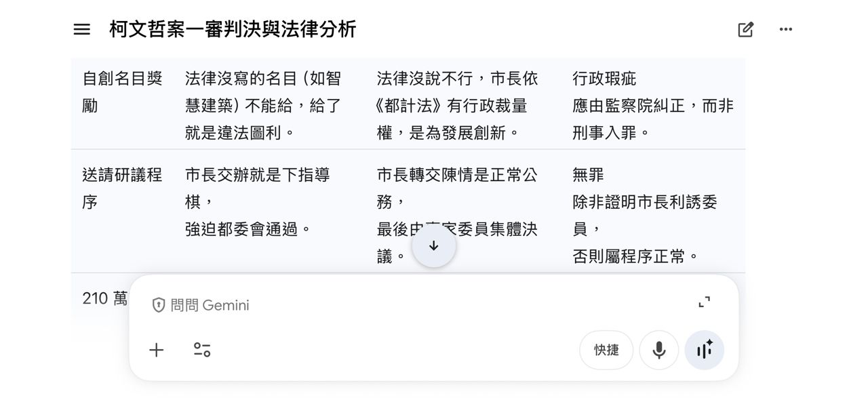Open the 快捷 model selector
Image resolution: width=868 pixels, height=398 pixels.
(x=606, y=350)
